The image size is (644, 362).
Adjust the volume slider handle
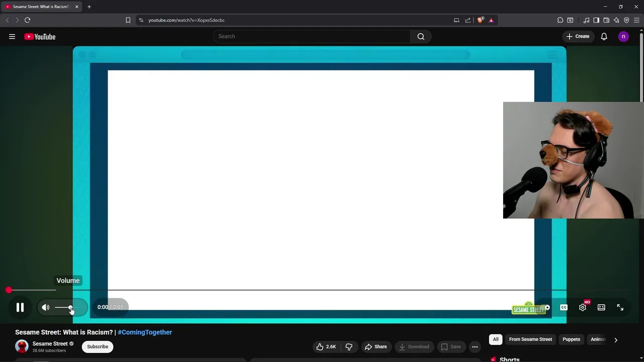click(70, 307)
